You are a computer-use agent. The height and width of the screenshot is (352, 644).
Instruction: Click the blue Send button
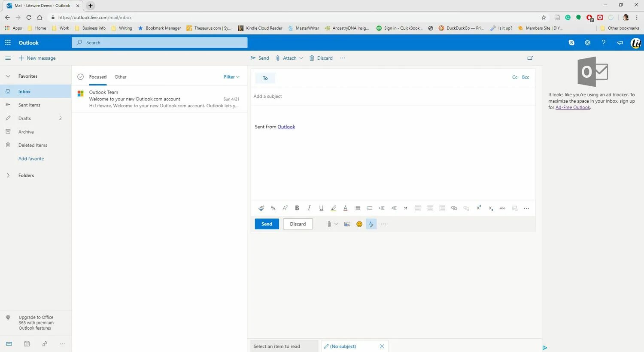tap(267, 224)
